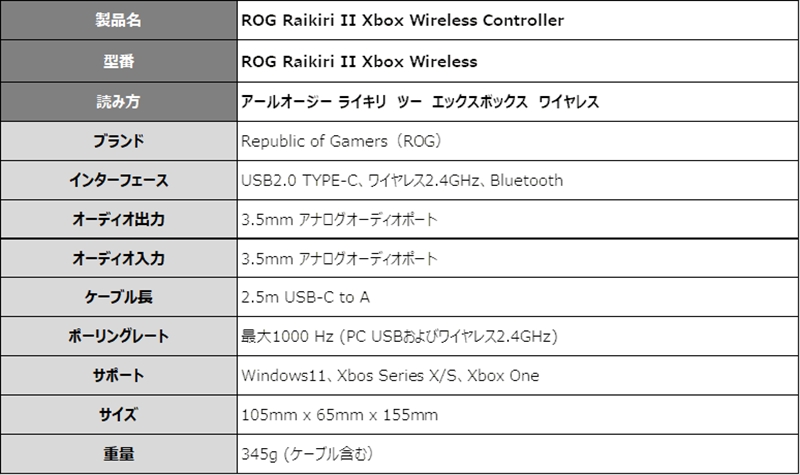Click the サポート row label

[x=118, y=375]
